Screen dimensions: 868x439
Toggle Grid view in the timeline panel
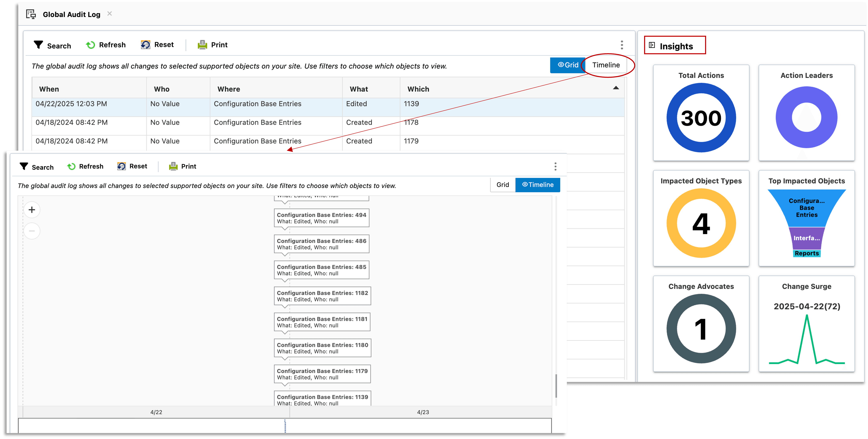click(x=502, y=185)
